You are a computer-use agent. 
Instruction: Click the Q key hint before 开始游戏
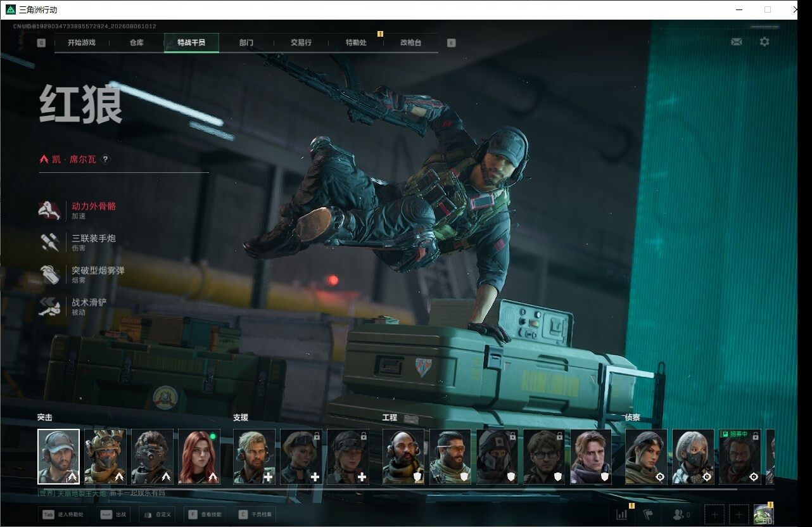(x=41, y=43)
